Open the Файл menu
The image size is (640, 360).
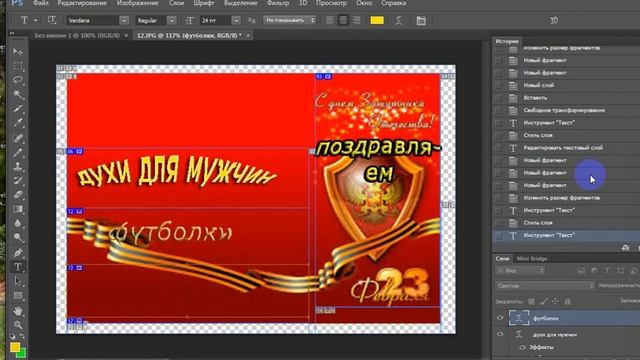pyautogui.click(x=40, y=3)
